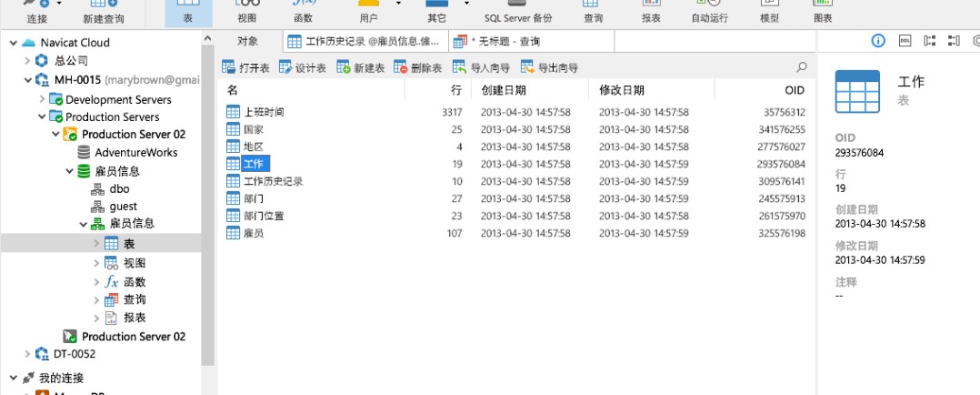Sort by the 创建日期 column header
The image size is (980, 395).
pyautogui.click(x=529, y=90)
